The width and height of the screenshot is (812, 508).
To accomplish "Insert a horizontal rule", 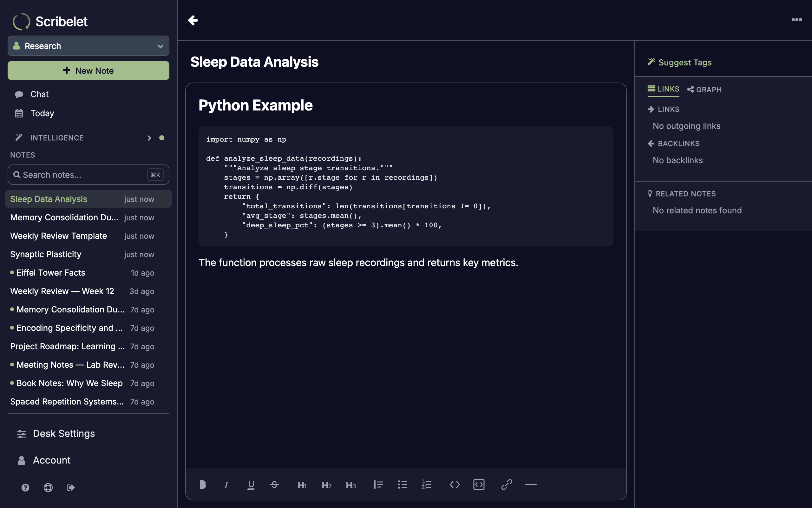I will coord(531,485).
